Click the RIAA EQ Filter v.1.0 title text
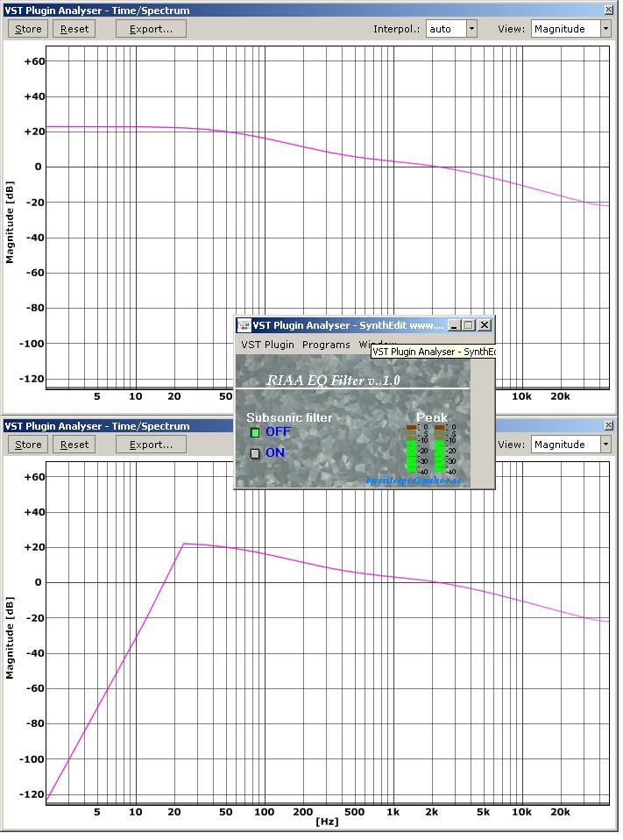Image resolution: width=623 pixels, height=840 pixels. pyautogui.click(x=333, y=381)
